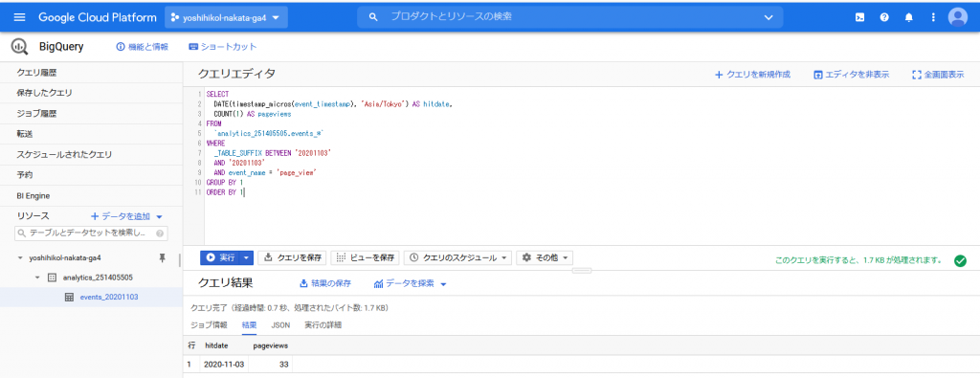Screen dimensions: 980x378
Task: Save the query with クエリを保存
Action: point(293,257)
